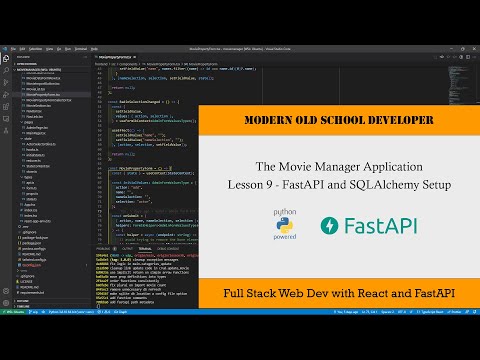
Task: Open the LICENSE file in Explorer
Action: point(26,282)
